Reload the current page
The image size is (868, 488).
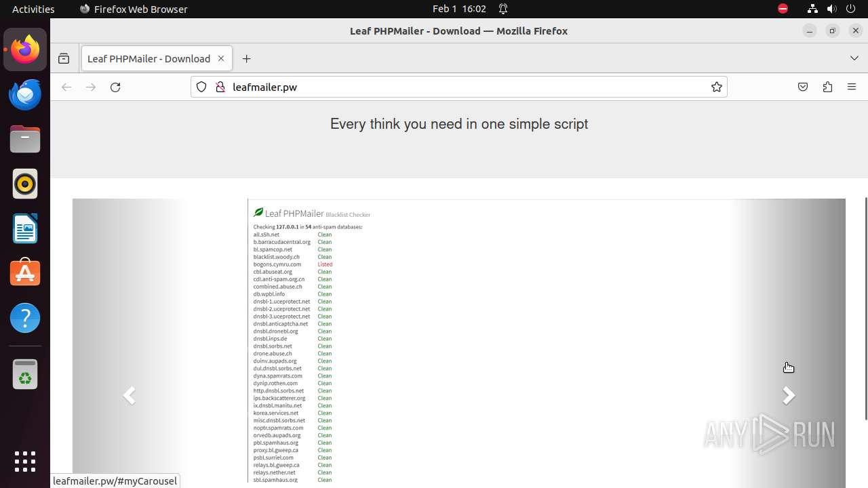pos(115,87)
